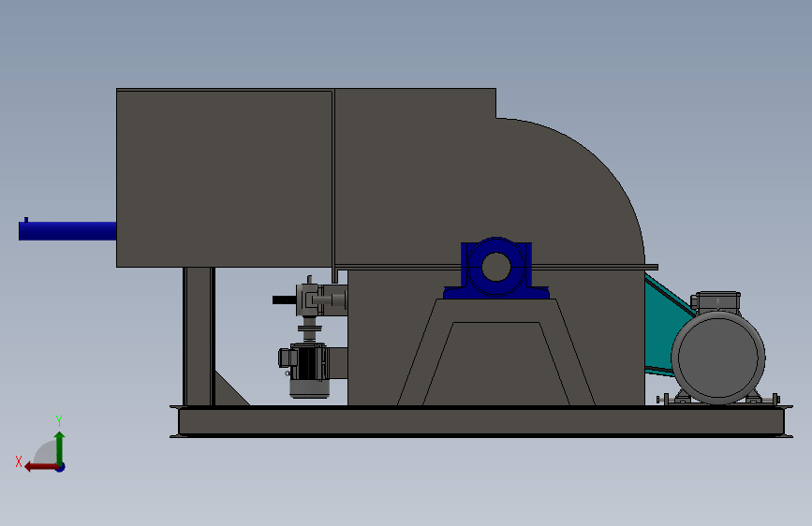Screen dimensions: 812x526
Task: Click the blue Z axis dot of the triad
Action: (61, 467)
